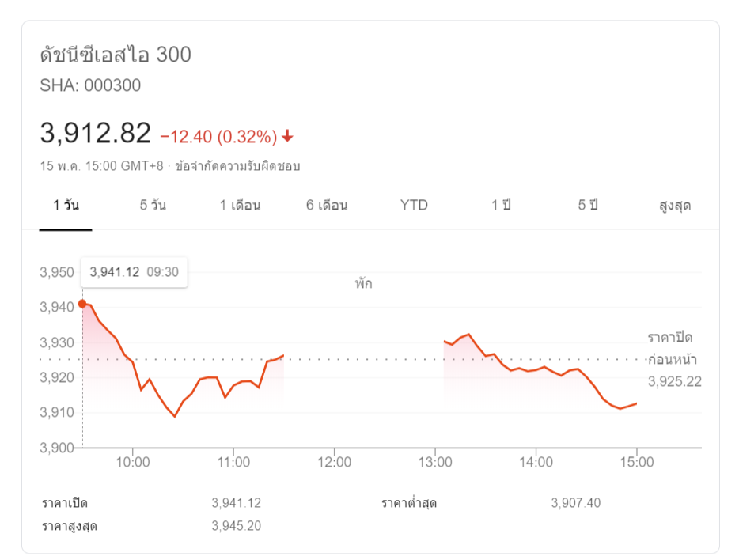Click the ราคาสูงสุด value 3,945.20

pyautogui.click(x=236, y=526)
